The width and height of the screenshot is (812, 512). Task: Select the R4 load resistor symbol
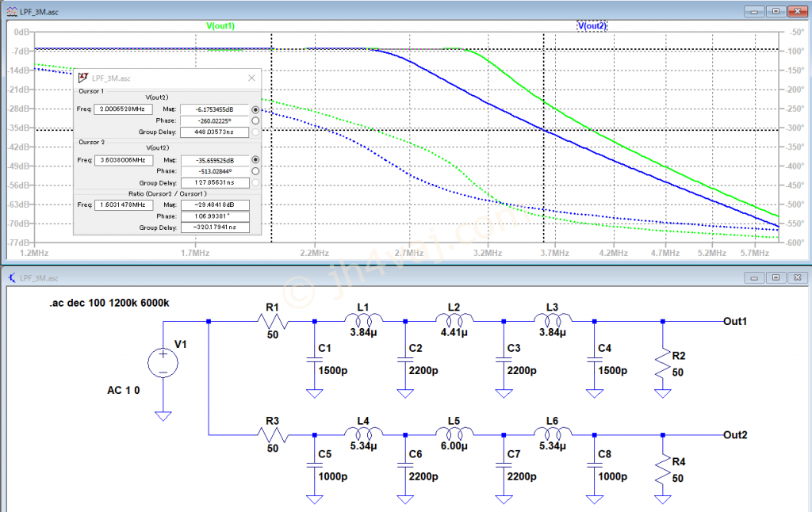[x=663, y=471]
